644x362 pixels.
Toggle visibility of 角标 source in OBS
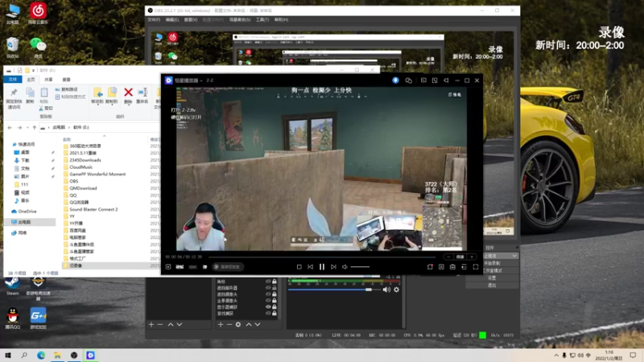coord(268,282)
